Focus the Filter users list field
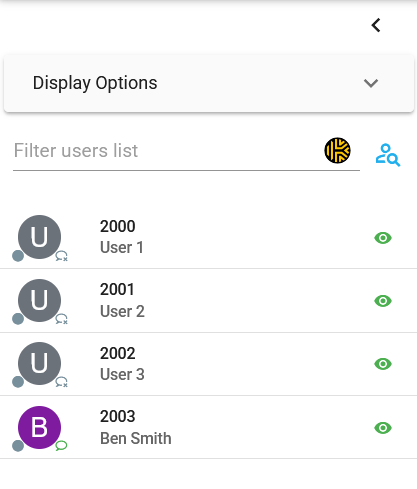The height and width of the screenshot is (489, 417). 167,151
